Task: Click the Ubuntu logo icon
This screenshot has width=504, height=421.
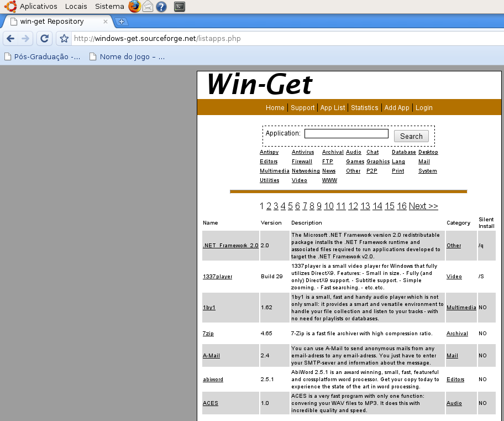Action: coord(11,7)
